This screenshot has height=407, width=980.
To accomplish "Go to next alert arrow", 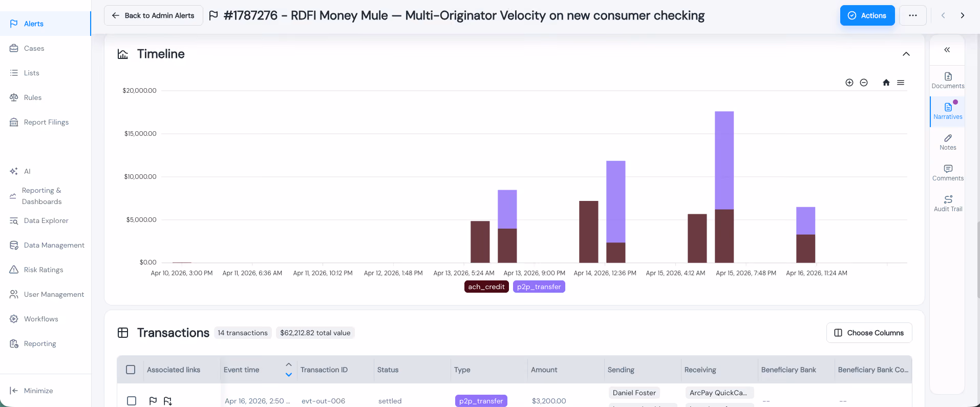I will (963, 15).
